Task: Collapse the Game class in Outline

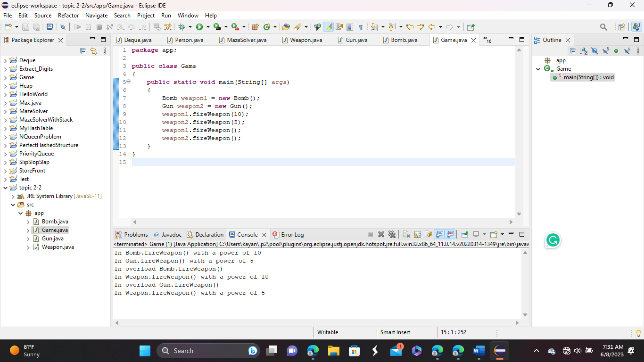Action: (538, 69)
